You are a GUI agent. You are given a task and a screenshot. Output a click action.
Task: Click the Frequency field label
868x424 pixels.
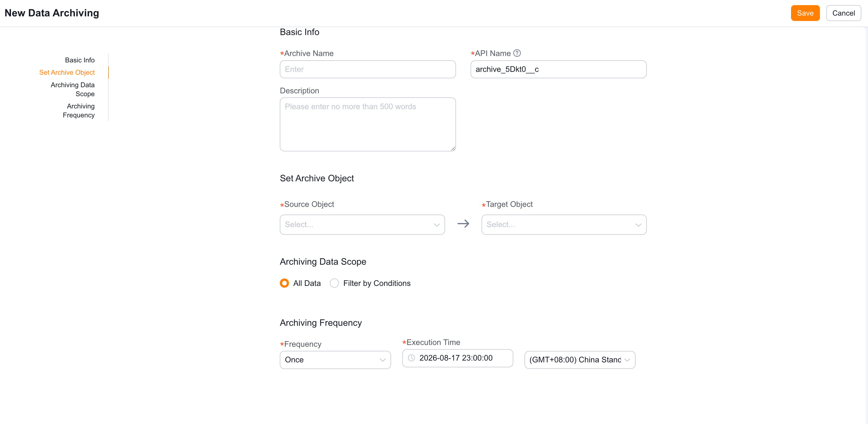pos(303,344)
